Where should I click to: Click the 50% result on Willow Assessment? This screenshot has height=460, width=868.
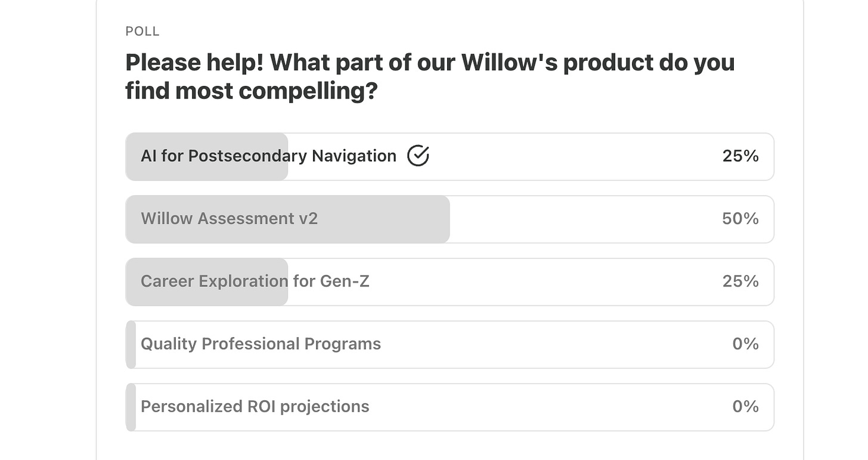[740, 219]
